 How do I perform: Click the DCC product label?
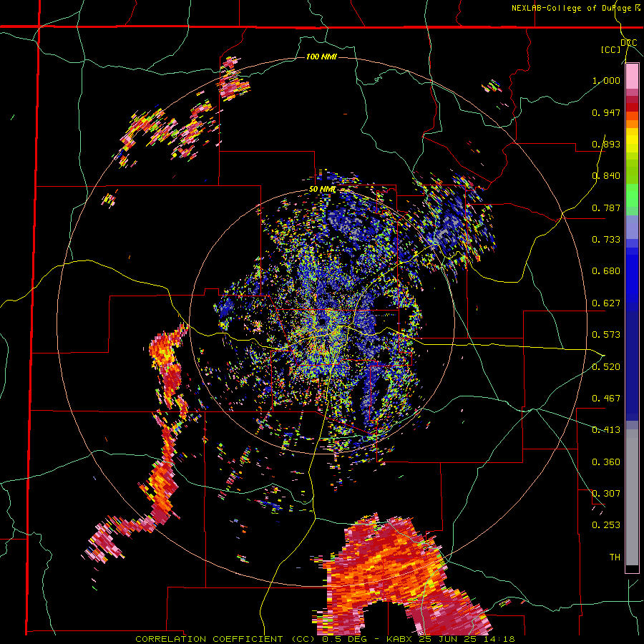pyautogui.click(x=628, y=42)
